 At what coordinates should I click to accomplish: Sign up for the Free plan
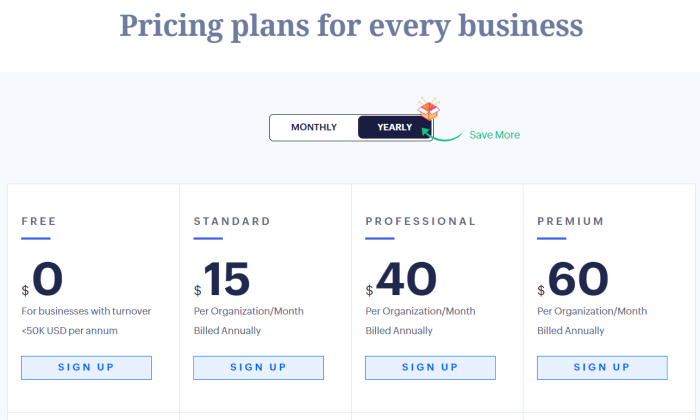coord(86,368)
